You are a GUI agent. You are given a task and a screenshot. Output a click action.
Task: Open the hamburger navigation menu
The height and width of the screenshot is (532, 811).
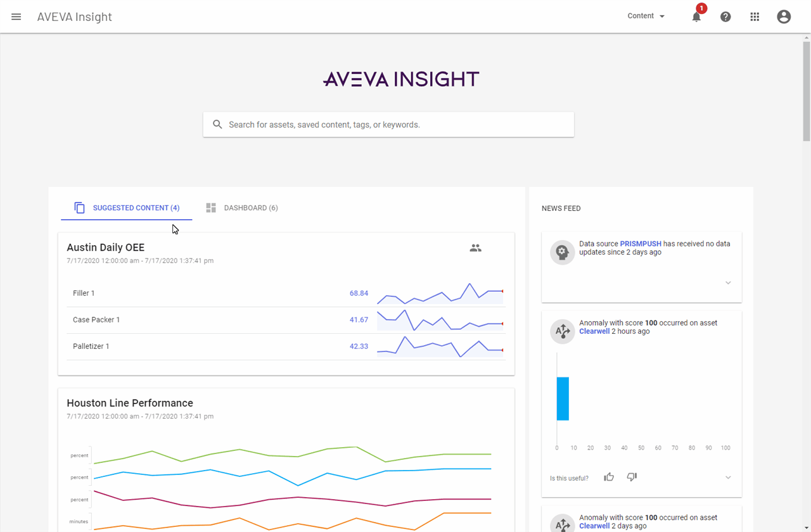pyautogui.click(x=16, y=16)
